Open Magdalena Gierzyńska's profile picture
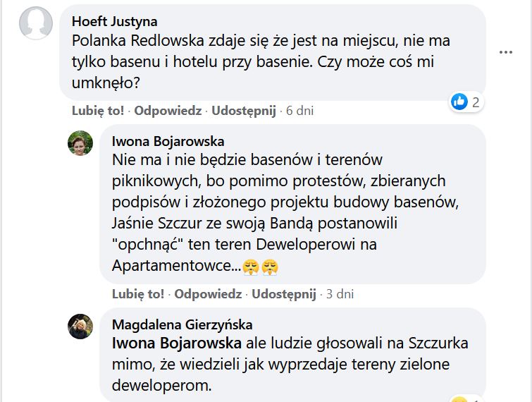Screen dimensions: 532x402 point(80,326)
